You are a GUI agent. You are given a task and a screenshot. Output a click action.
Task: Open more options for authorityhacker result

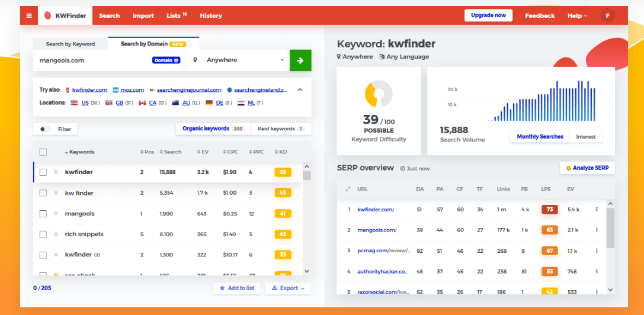(x=597, y=271)
